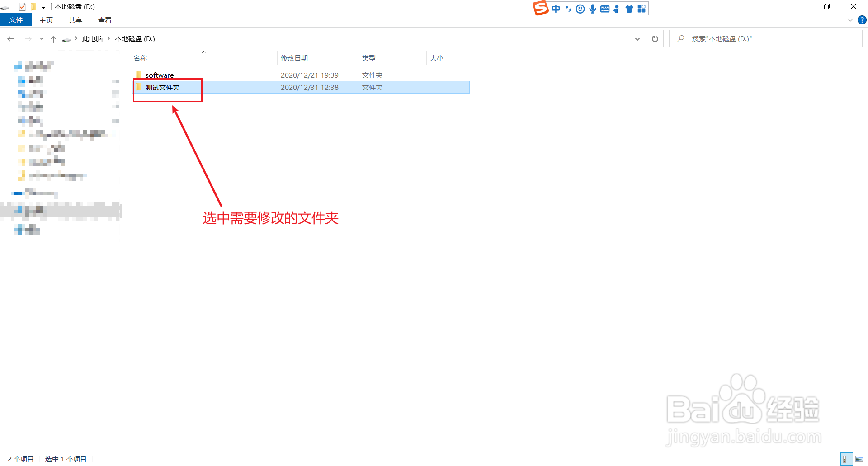Sort by 大小 column header
Image resolution: width=868 pixels, height=466 pixels.
(x=437, y=58)
